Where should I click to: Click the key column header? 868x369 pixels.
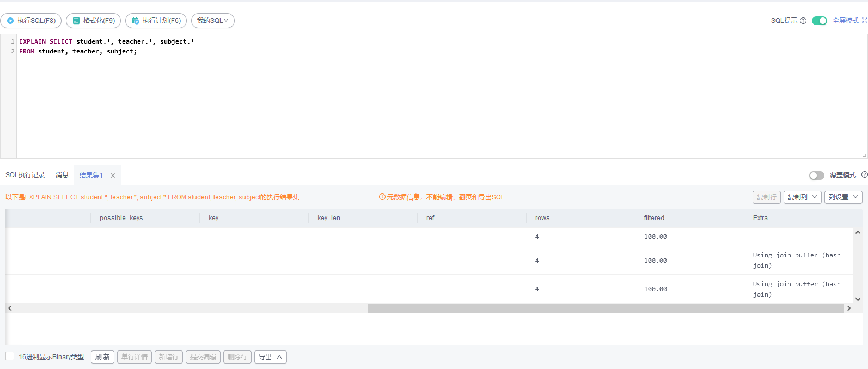coord(213,218)
